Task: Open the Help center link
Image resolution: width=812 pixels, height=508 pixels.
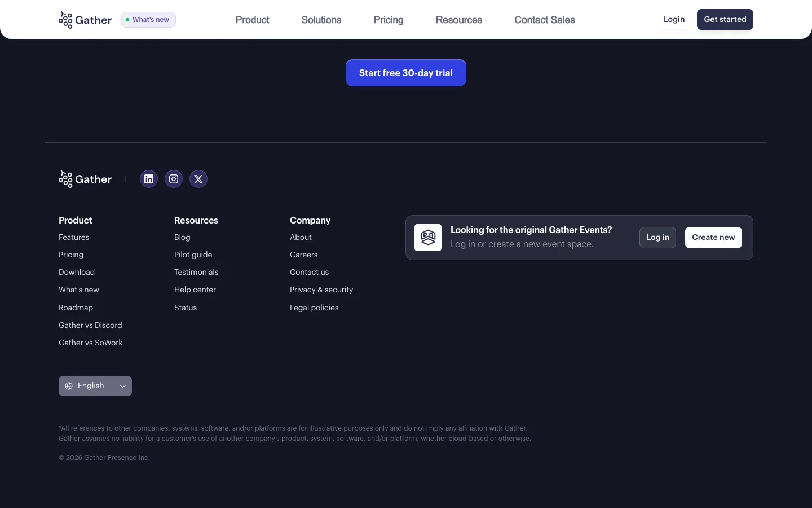Action: click(x=195, y=290)
